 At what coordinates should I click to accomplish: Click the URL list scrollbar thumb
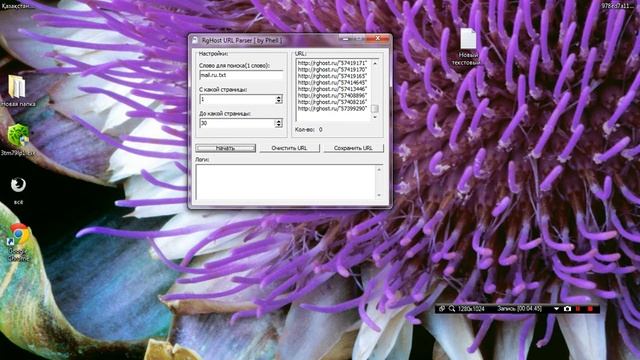coord(375,109)
